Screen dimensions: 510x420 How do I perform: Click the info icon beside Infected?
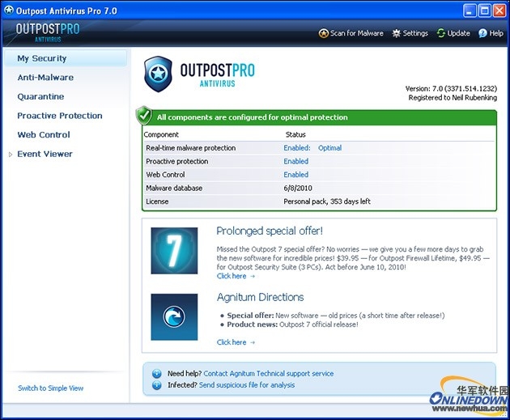tap(157, 385)
